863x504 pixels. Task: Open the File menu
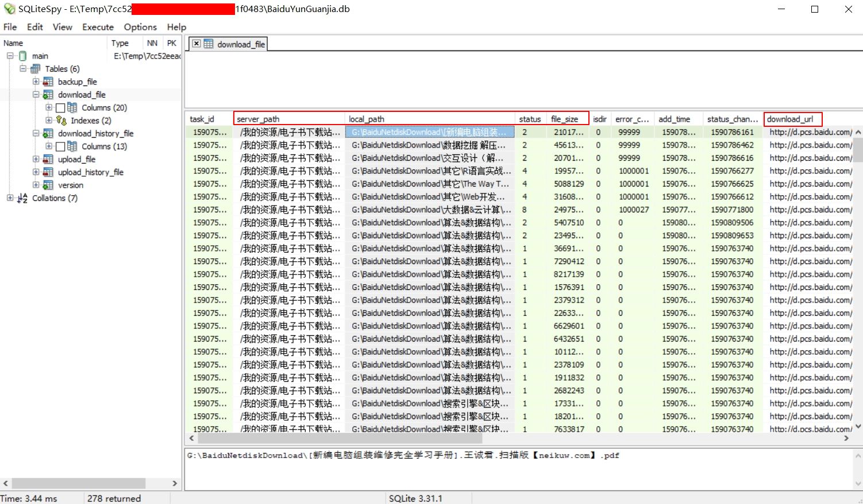pos(10,27)
